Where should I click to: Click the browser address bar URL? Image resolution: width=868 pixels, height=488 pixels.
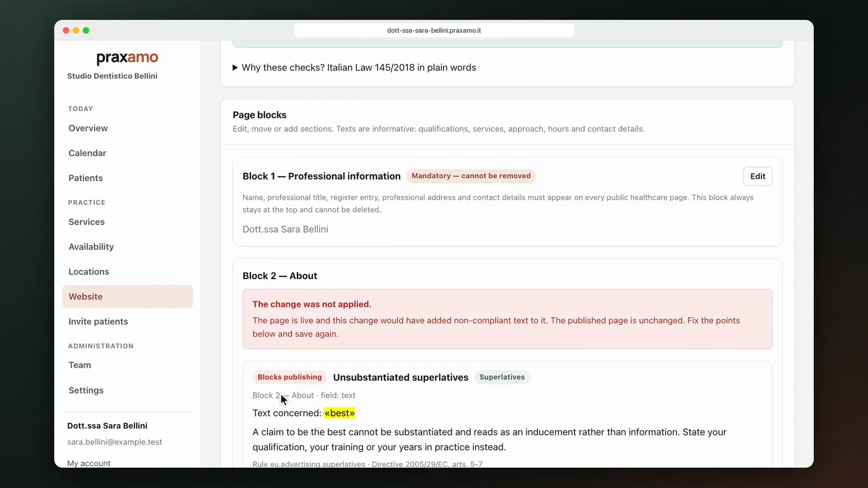pos(434,30)
